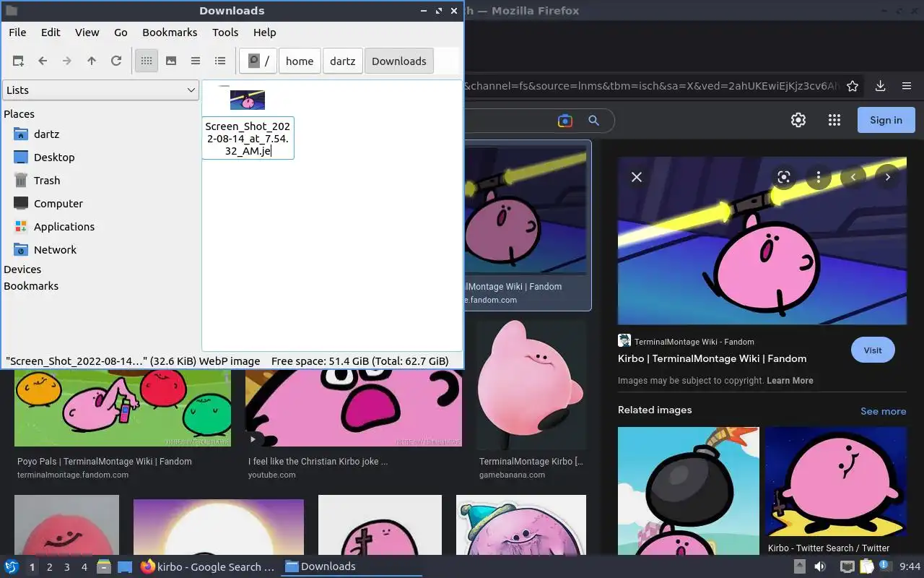Open the File menu
924x578 pixels.
[17, 32]
